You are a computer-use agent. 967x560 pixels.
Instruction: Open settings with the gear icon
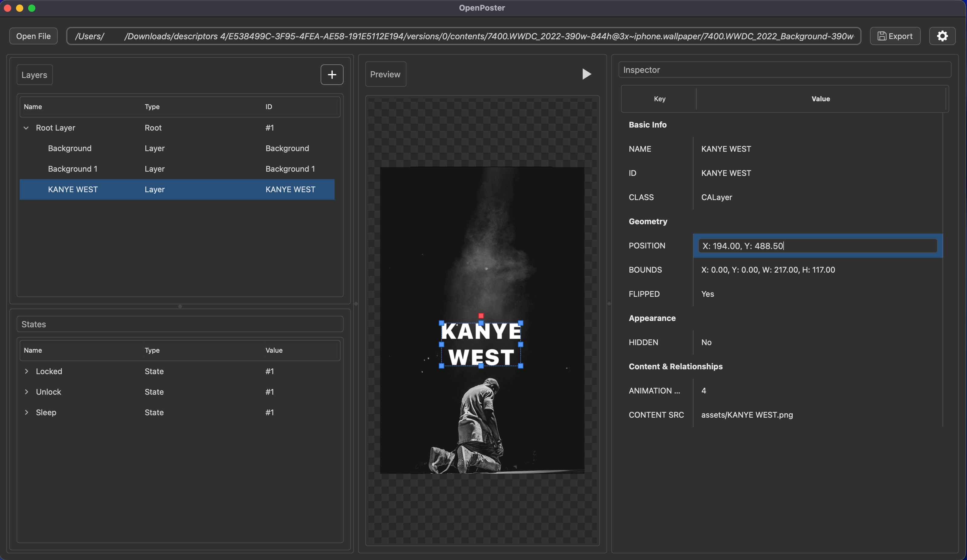pos(942,36)
